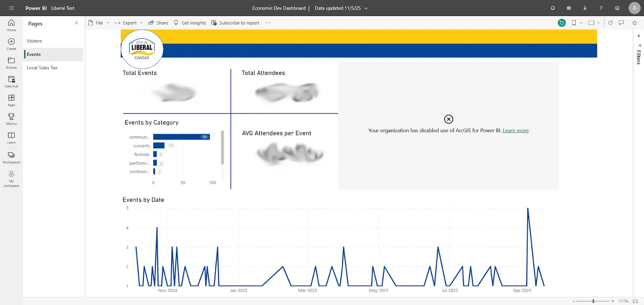Click the 111% zoom level text

(x=623, y=301)
